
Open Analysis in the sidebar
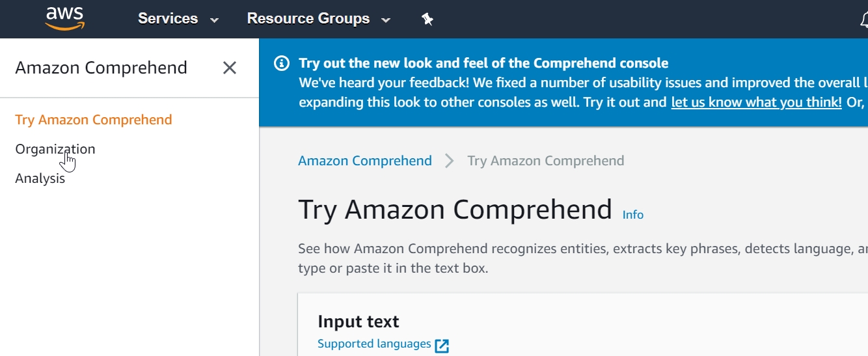40,178
